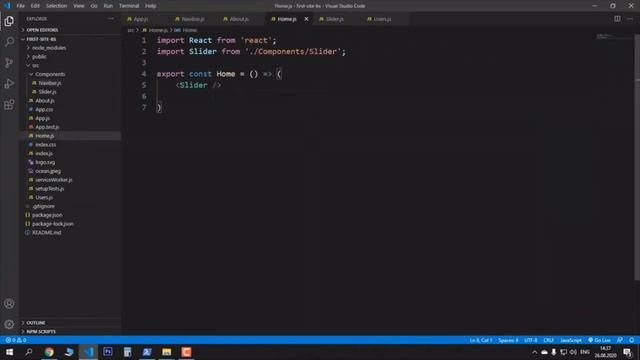Open File Explorer from taskbar
Image resolution: width=640 pixels, height=360 pixels.
pos(167,352)
